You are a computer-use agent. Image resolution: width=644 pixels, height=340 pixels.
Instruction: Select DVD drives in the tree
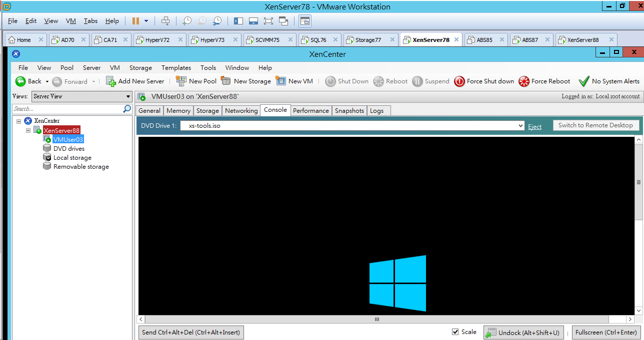tap(69, 149)
